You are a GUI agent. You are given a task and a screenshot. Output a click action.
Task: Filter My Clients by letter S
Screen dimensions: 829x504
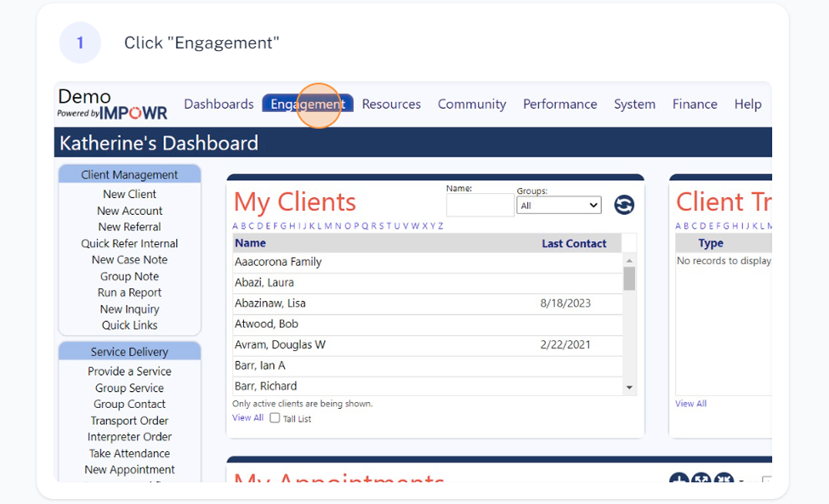click(381, 226)
